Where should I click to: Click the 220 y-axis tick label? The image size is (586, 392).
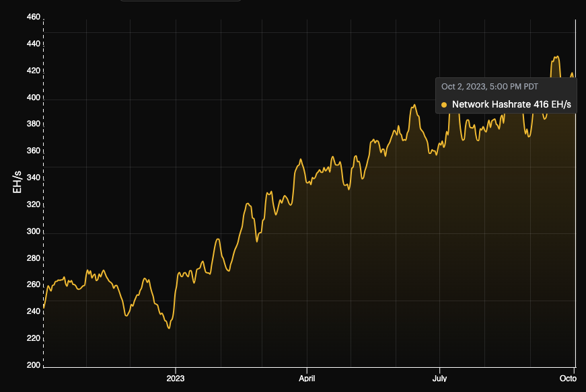pos(33,338)
